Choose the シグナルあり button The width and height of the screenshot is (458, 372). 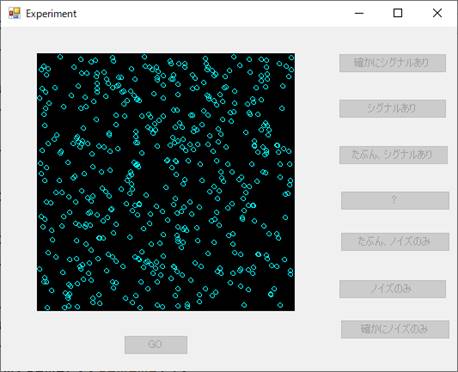392,108
